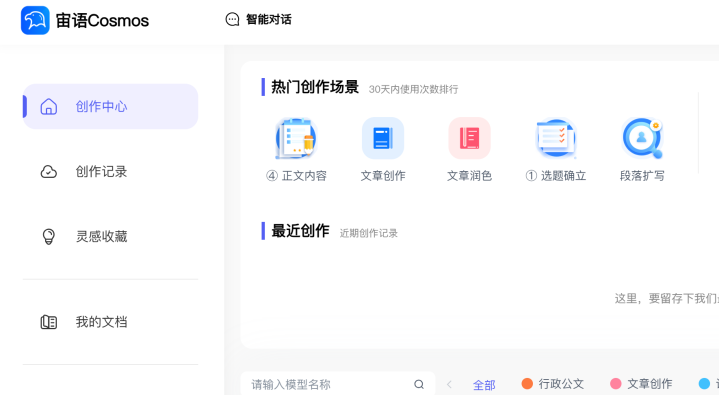Click the book icon beside 我的文档
The width and height of the screenshot is (719, 395).
[x=49, y=322]
